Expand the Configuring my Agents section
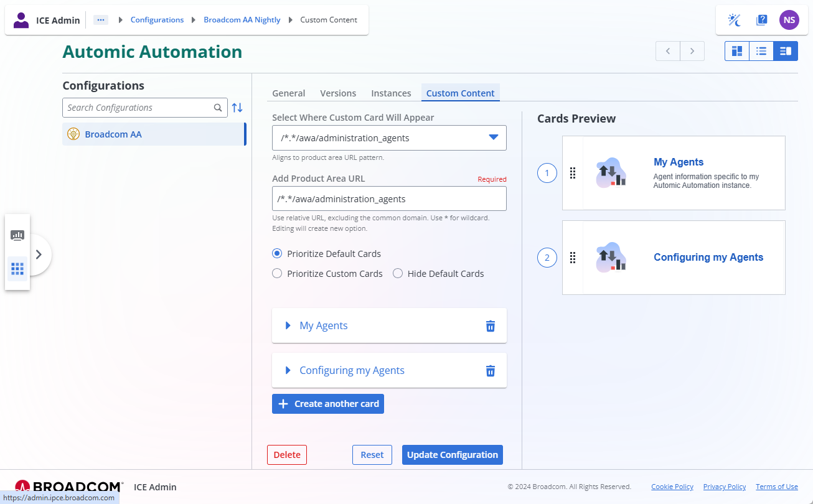Viewport: 813px width, 504px height. coord(288,370)
